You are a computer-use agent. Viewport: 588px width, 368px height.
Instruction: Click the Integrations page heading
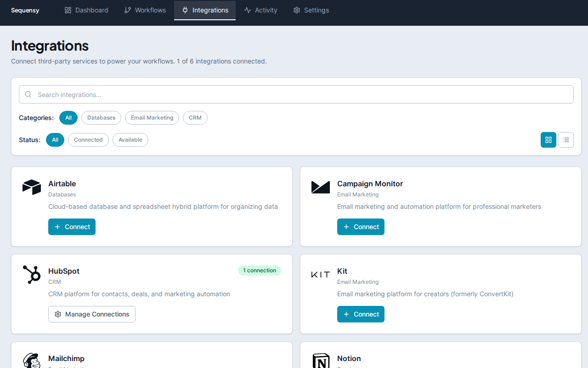point(50,46)
